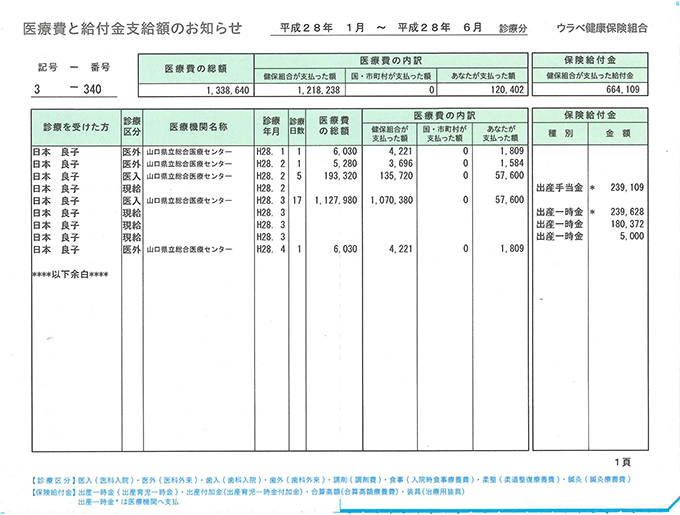Select the 医療費の総額 header in summary table
680x515 pixels.
196,68
